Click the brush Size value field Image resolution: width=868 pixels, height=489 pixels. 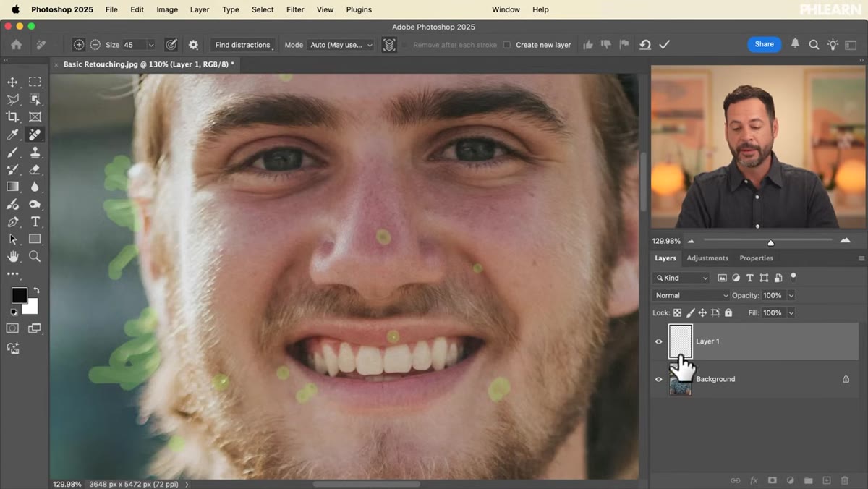(x=134, y=45)
